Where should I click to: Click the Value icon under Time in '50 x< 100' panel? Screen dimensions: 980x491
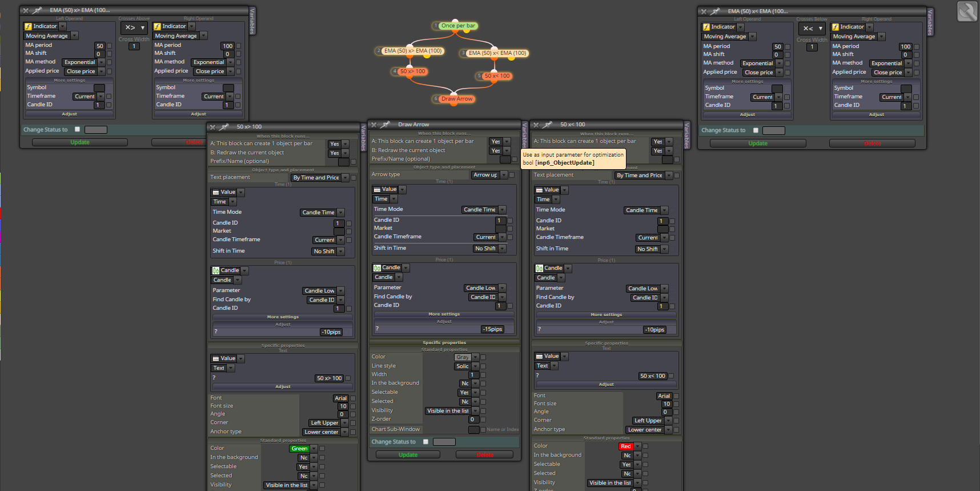coord(539,190)
